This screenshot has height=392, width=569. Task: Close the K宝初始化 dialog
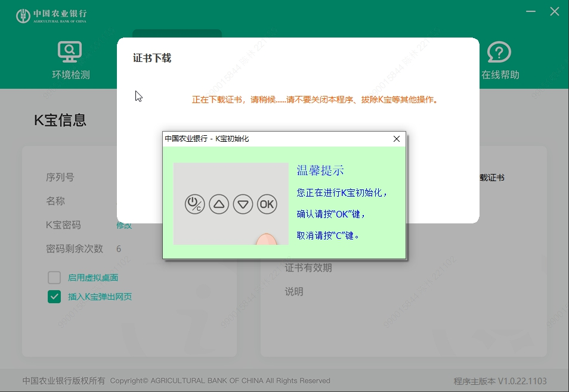(x=397, y=139)
